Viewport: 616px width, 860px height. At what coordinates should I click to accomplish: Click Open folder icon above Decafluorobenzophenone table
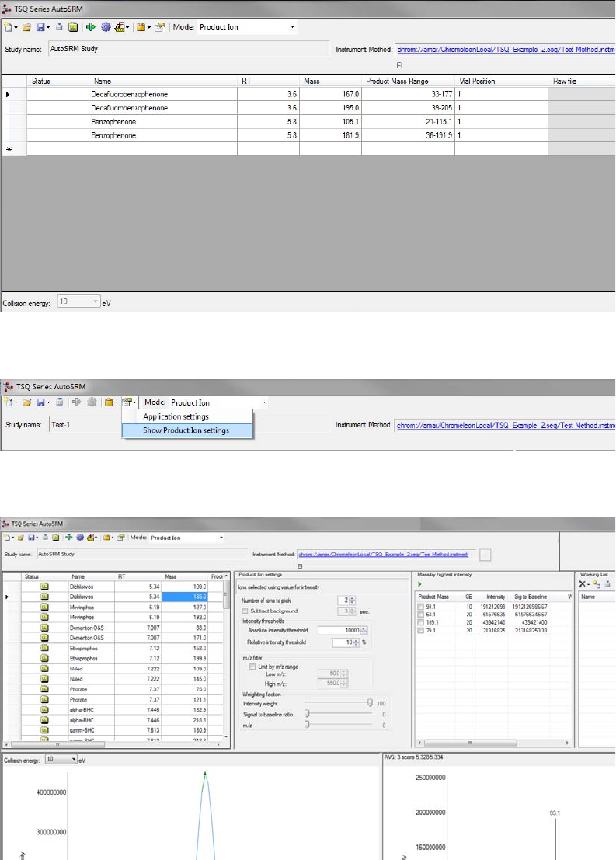click(26, 27)
